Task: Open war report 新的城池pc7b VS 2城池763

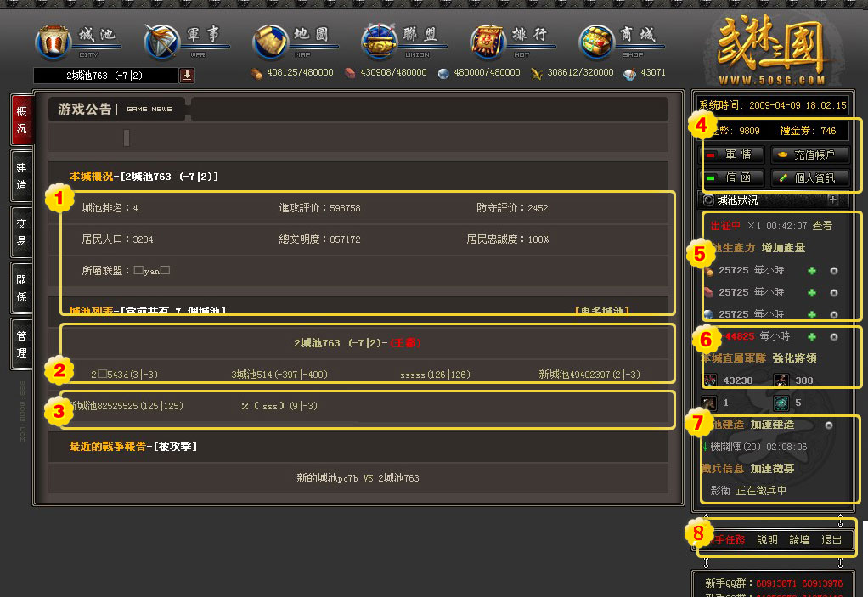Action: click(358, 478)
